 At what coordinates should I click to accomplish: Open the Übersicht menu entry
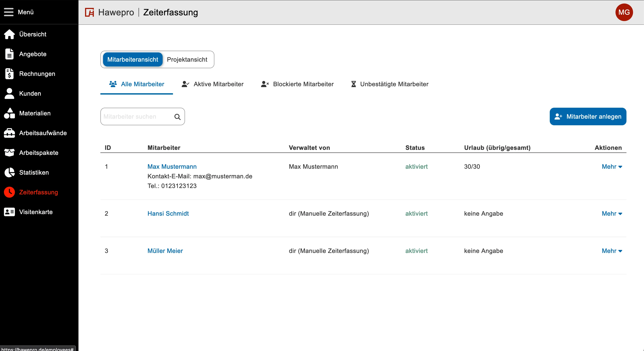click(x=33, y=34)
